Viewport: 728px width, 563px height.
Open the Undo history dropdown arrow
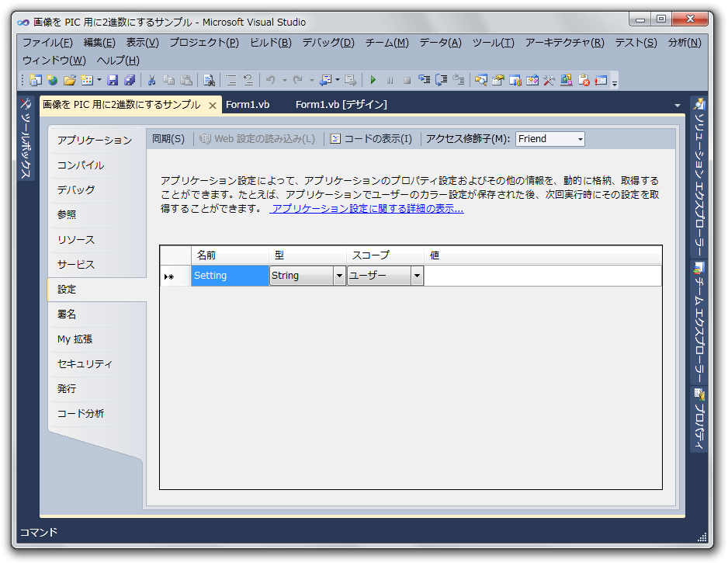click(x=284, y=80)
